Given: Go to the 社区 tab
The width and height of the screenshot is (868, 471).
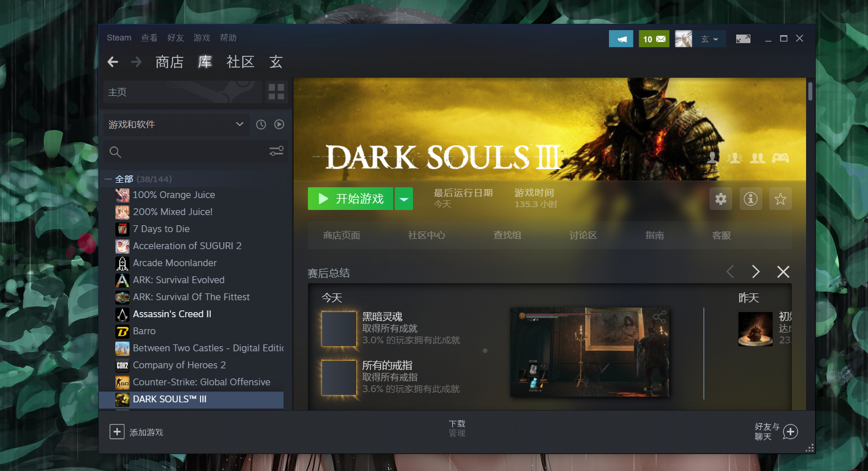Looking at the screenshot, I should click(240, 62).
